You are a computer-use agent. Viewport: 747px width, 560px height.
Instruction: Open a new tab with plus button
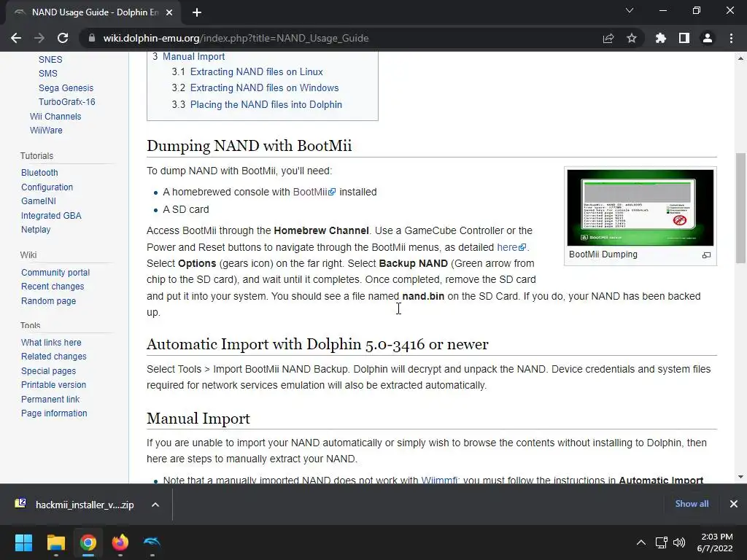click(197, 12)
